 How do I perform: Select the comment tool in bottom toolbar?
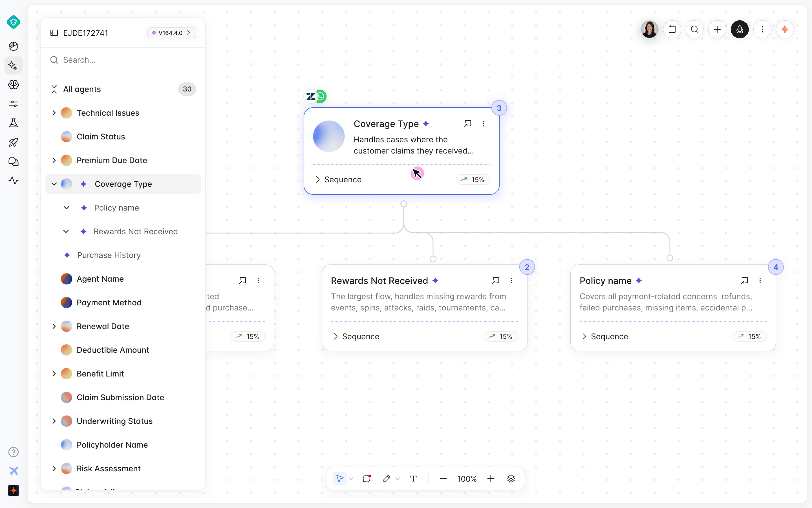[367, 478]
